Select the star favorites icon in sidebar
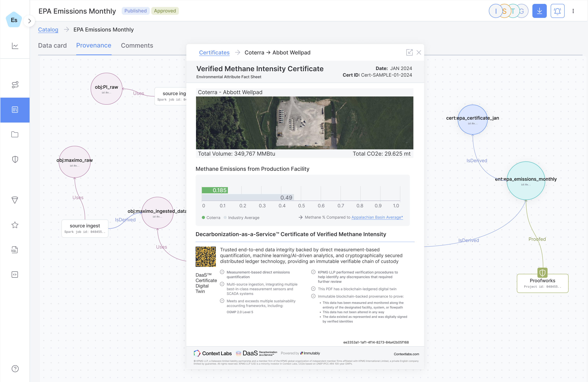This screenshot has height=382, width=588. [15, 225]
